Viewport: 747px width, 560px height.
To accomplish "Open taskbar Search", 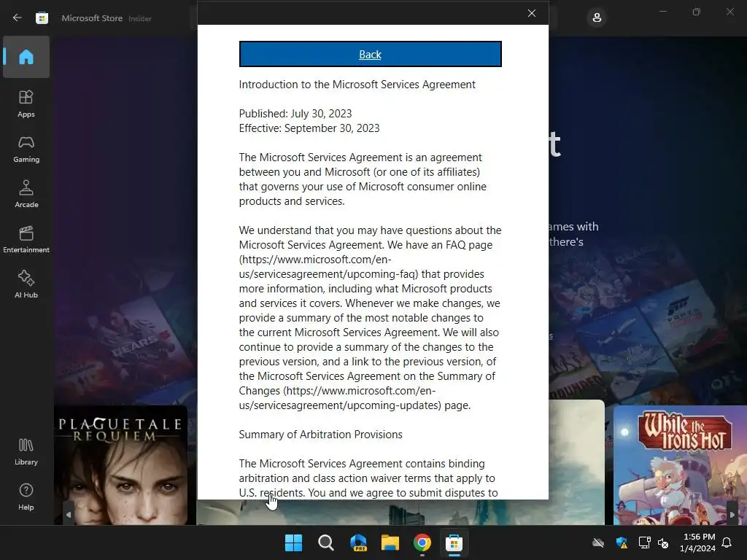I will (x=326, y=542).
